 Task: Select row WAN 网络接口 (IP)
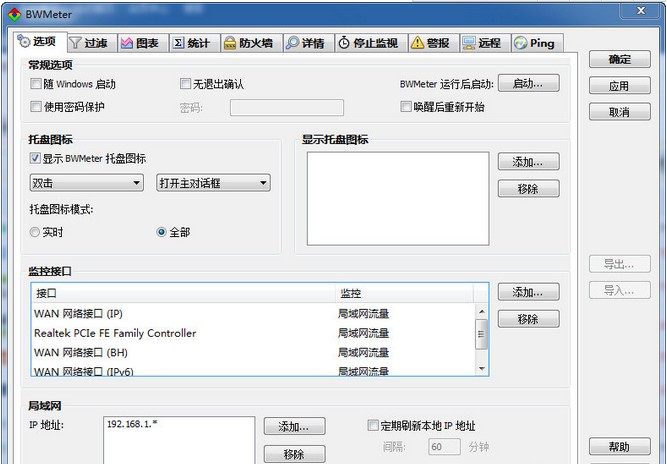coord(254,313)
